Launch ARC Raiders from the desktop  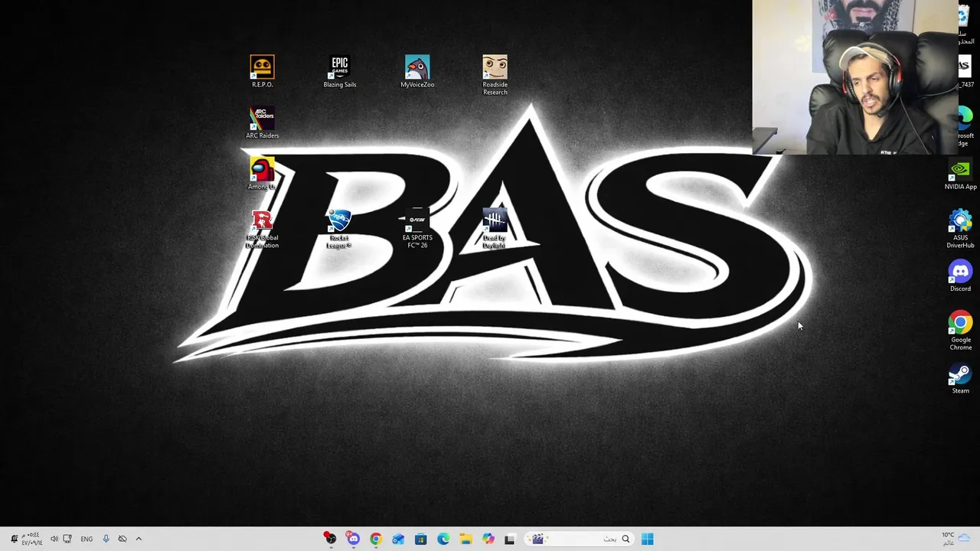(x=262, y=122)
